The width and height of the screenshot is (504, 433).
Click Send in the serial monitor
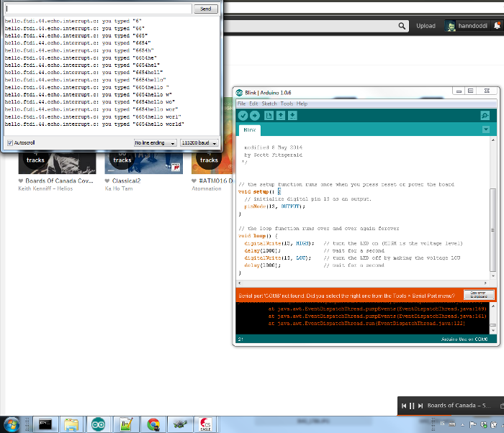tap(206, 9)
